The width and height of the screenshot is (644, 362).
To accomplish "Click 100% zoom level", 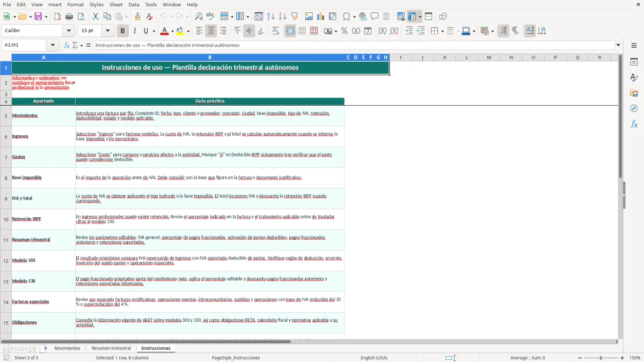I will [635, 358].
